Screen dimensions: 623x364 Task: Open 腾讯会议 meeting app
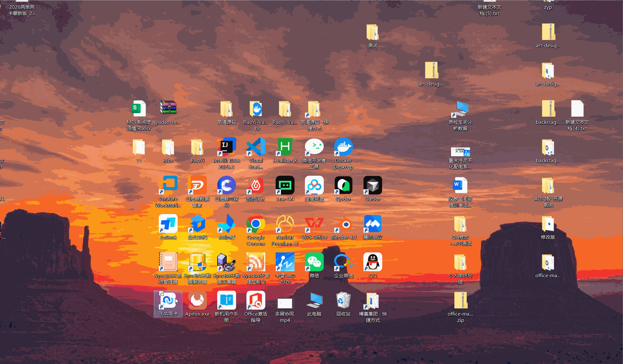point(372,224)
